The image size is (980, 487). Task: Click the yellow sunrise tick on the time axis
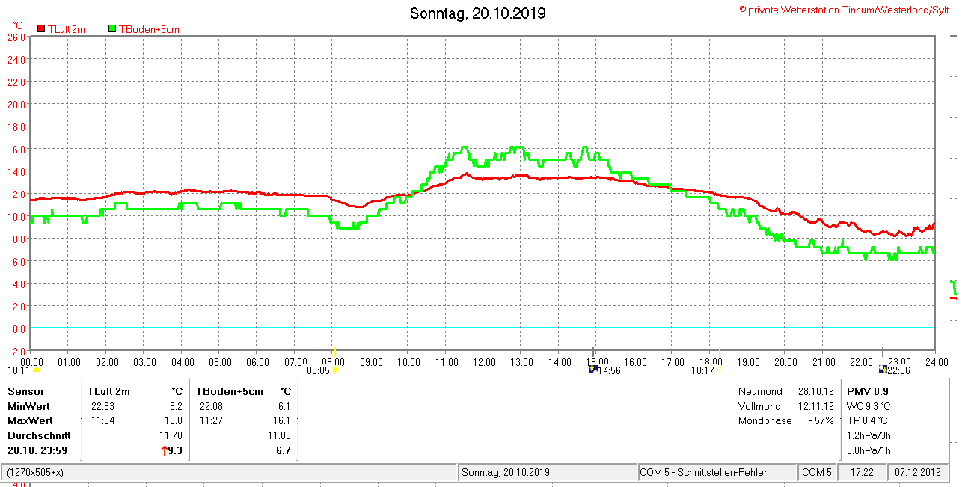click(335, 352)
